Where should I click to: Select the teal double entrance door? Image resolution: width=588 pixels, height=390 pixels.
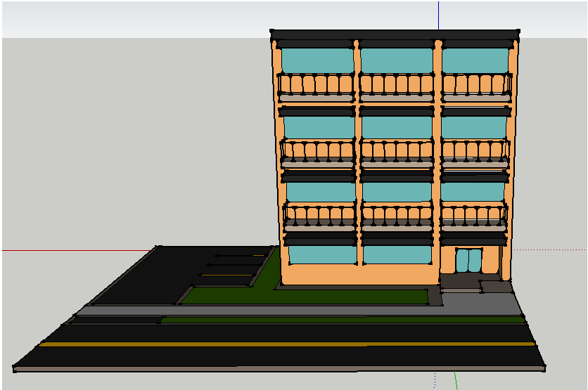click(x=468, y=261)
